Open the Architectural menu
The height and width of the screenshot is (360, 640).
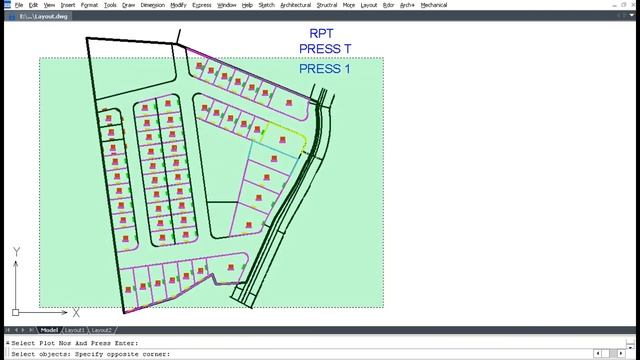point(296,5)
